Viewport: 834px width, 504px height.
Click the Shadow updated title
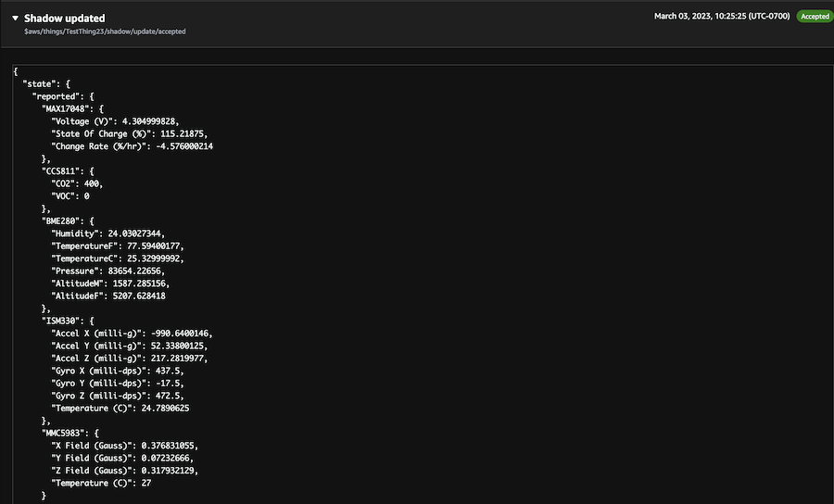(64, 19)
